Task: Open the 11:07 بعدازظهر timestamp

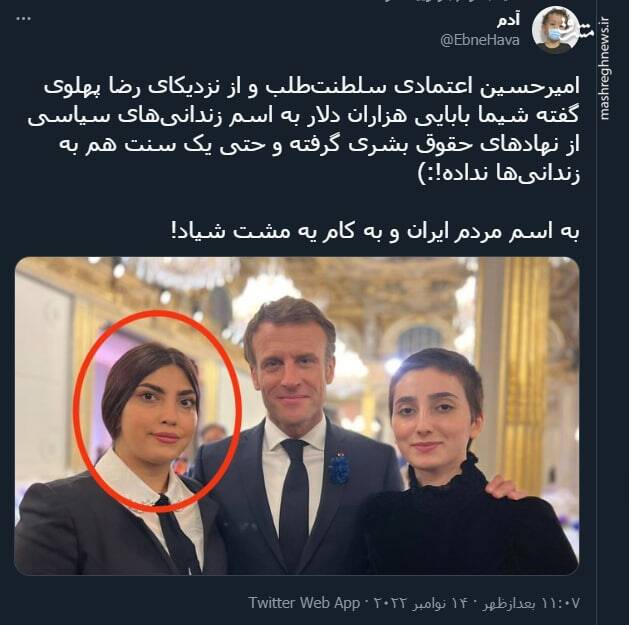Action: pos(532,603)
